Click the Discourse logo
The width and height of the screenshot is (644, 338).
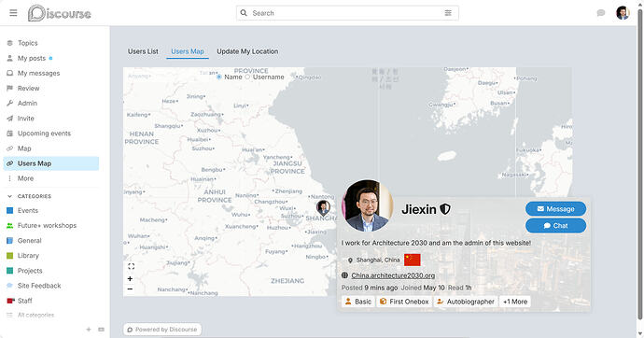(60, 13)
